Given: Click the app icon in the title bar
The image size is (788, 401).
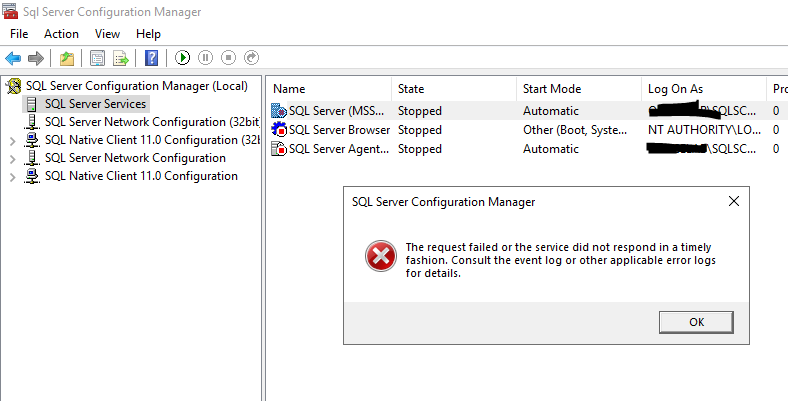Looking at the screenshot, I should coord(10,11).
